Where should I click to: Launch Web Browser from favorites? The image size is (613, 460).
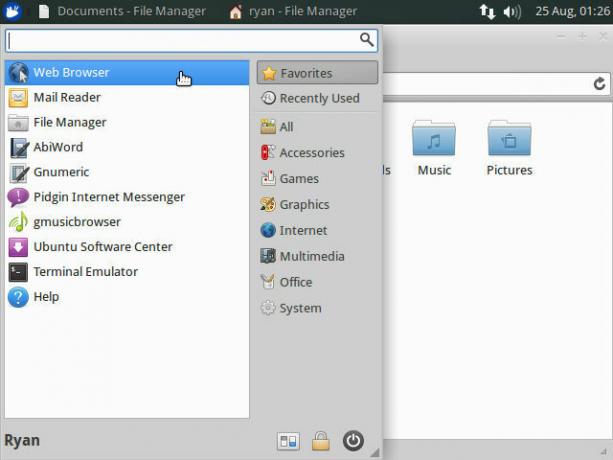[x=127, y=73]
